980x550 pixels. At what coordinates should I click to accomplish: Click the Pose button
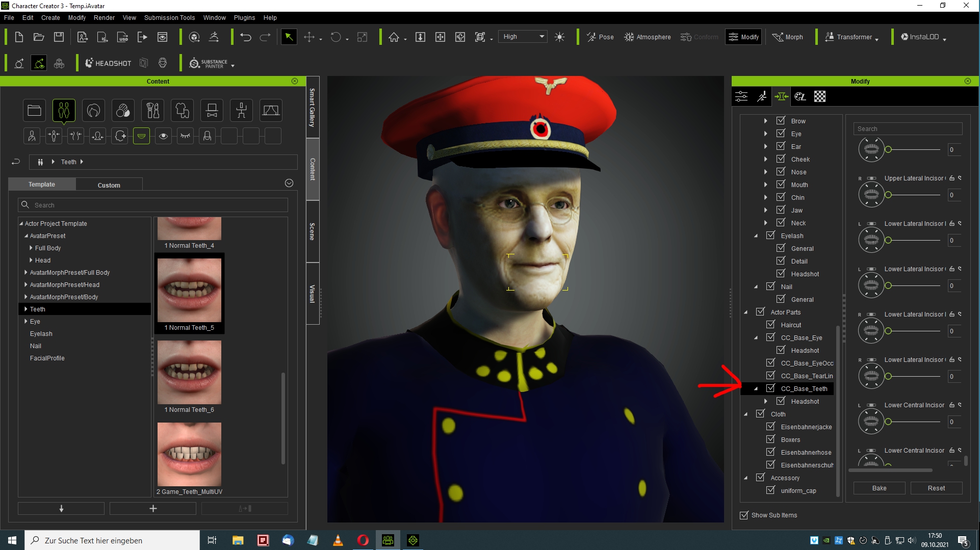pyautogui.click(x=600, y=37)
